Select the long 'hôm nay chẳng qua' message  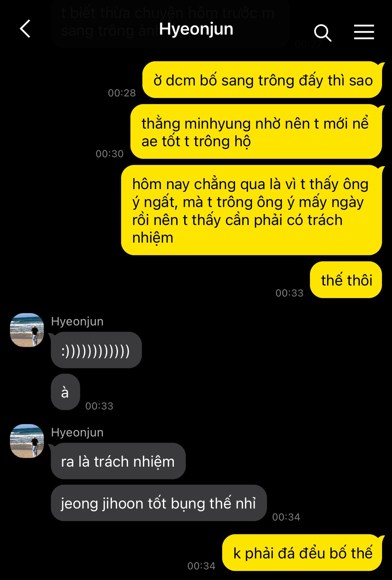pos(252,210)
